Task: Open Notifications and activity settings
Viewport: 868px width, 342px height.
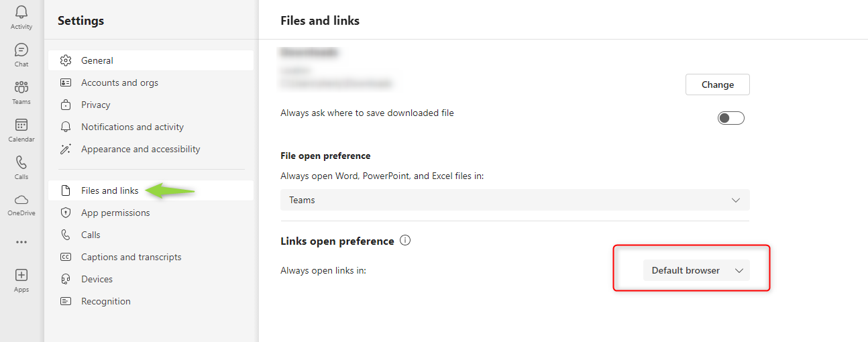Action: (x=132, y=127)
